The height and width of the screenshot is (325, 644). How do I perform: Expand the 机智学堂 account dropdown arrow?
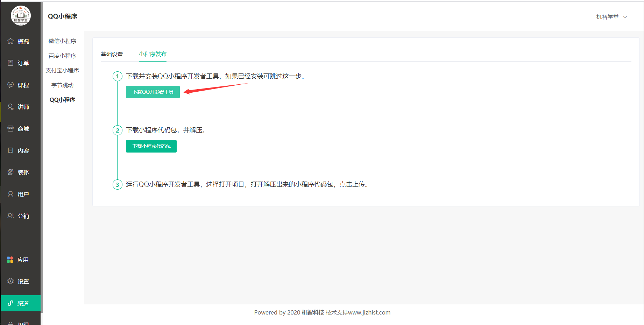625,17
